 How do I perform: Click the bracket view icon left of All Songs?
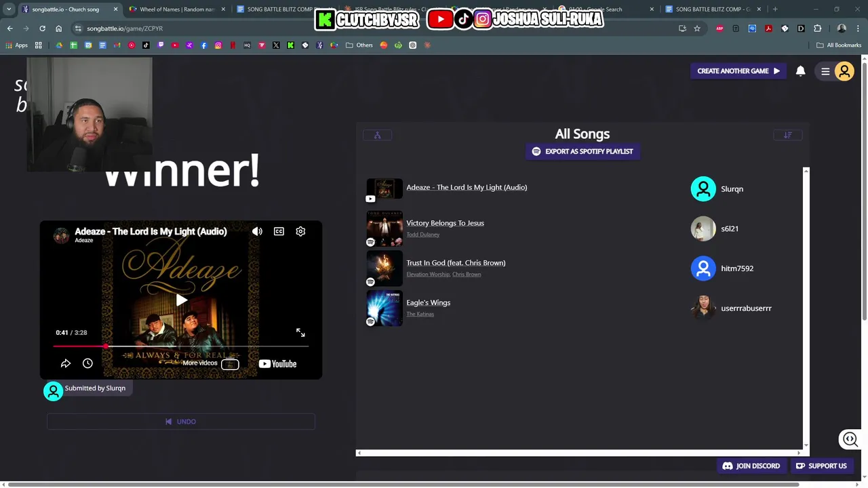click(377, 135)
